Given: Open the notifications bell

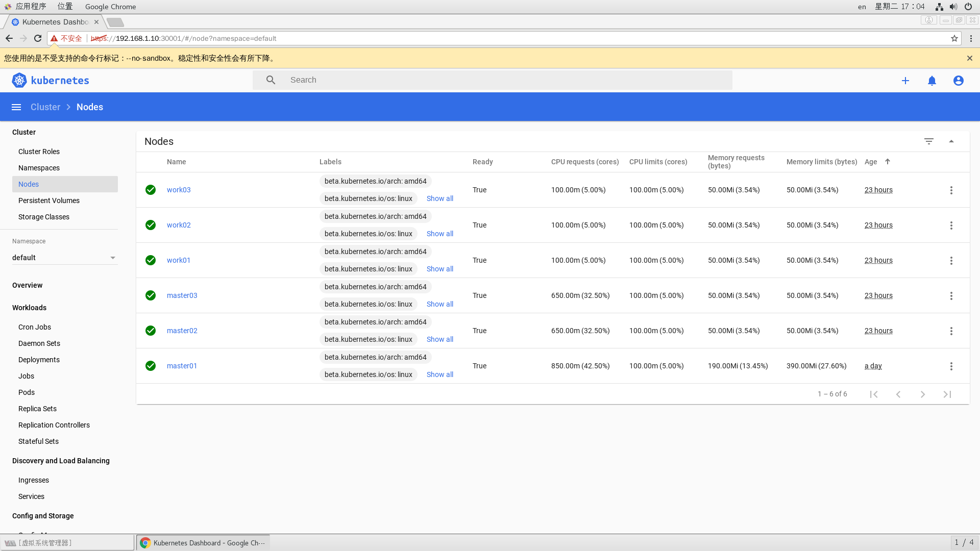Looking at the screenshot, I should tap(932, 81).
